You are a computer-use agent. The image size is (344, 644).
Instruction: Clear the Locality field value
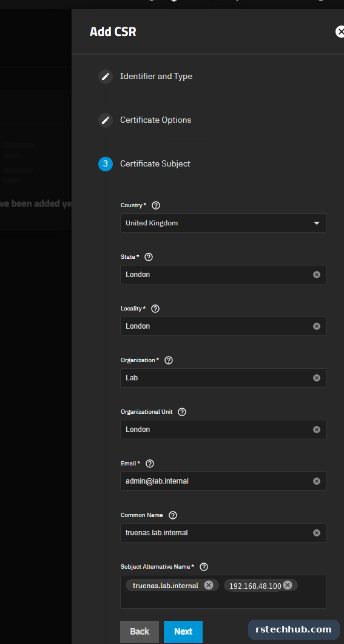point(317,326)
